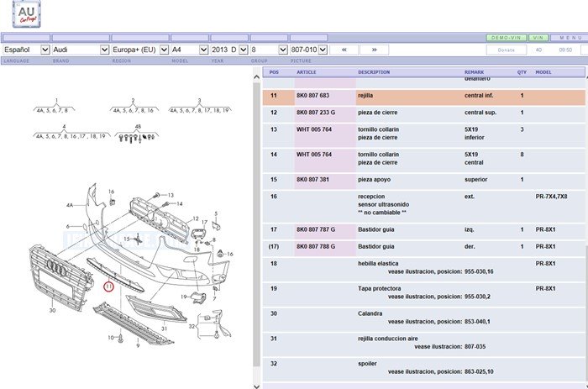Click part number 31 in diagram
This screenshot has height=389, width=588.
[165, 329]
